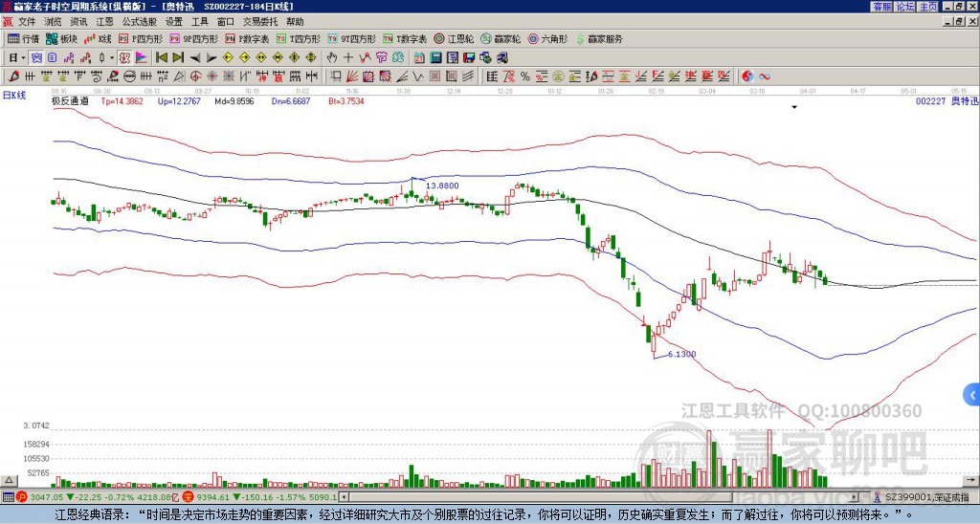Open the 浏览 menu

tap(53, 22)
